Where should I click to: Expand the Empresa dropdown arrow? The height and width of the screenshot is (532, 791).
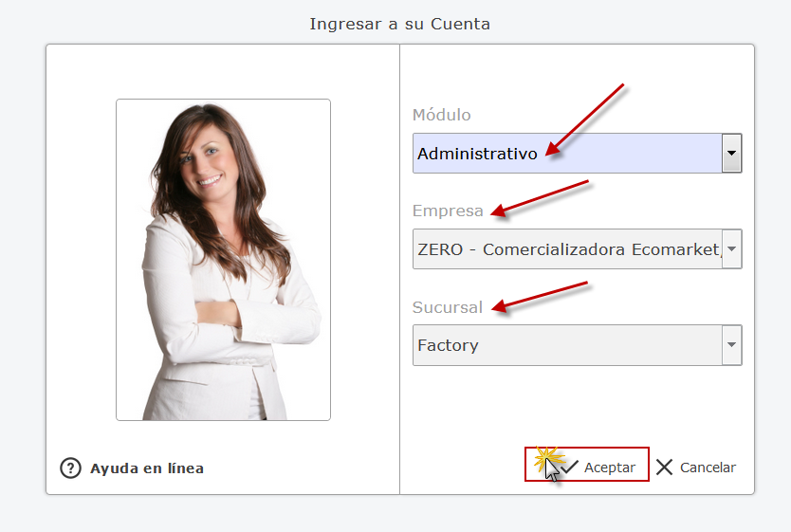click(x=731, y=248)
